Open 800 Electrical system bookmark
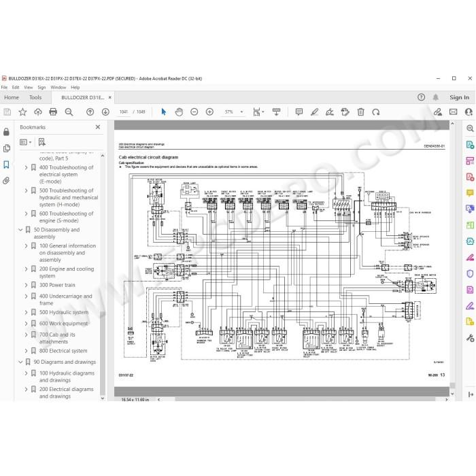The image size is (476, 476). coord(63,351)
